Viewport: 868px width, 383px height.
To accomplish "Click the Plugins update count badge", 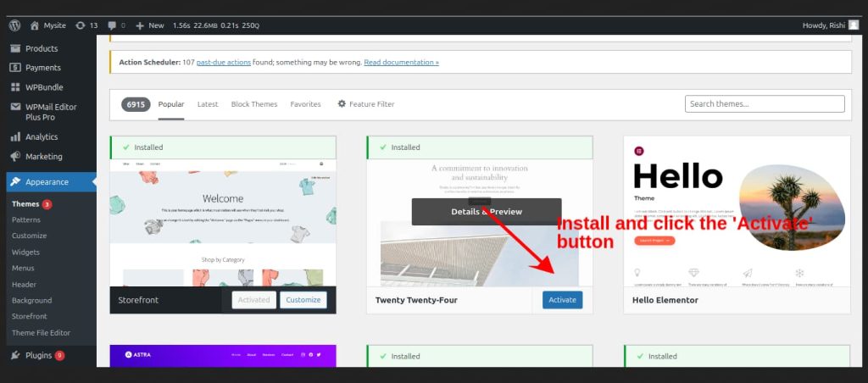I will [x=59, y=355].
